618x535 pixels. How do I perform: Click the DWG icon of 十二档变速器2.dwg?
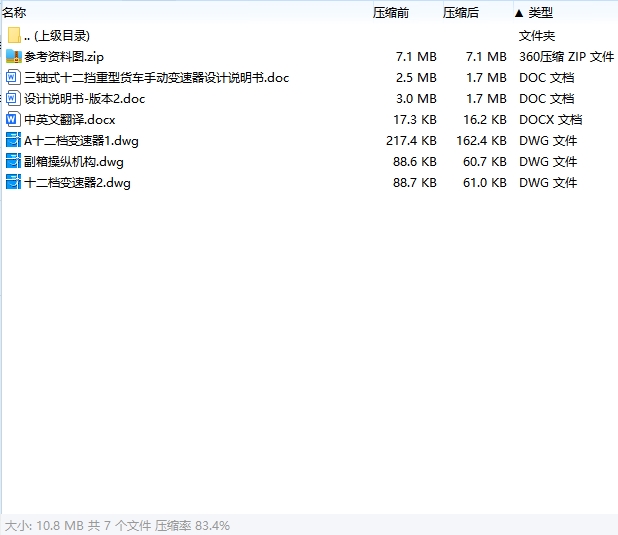click(x=13, y=182)
